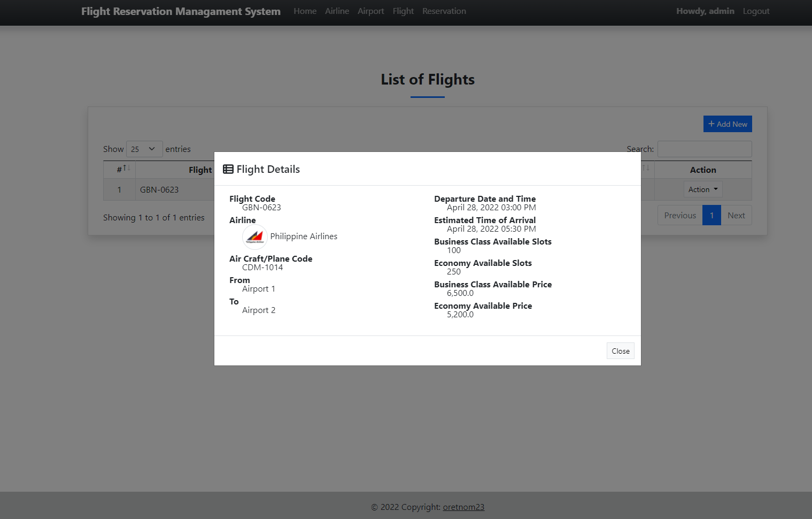Click the 'Airport 1' From value
The image size is (812, 519).
[259, 289]
